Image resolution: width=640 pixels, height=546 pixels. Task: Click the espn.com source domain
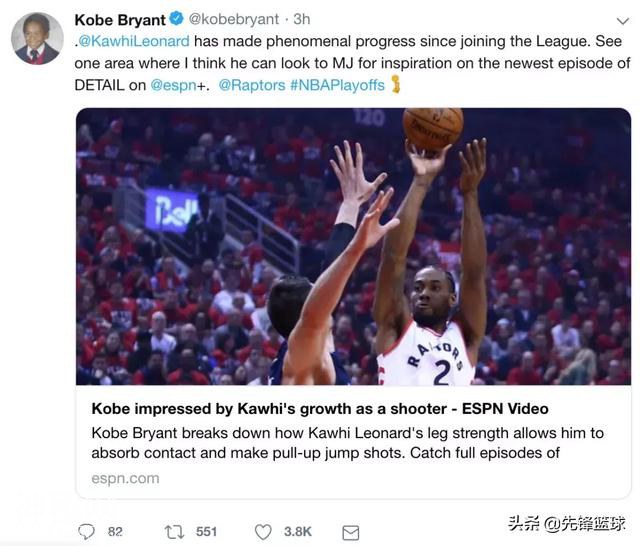[x=125, y=478]
